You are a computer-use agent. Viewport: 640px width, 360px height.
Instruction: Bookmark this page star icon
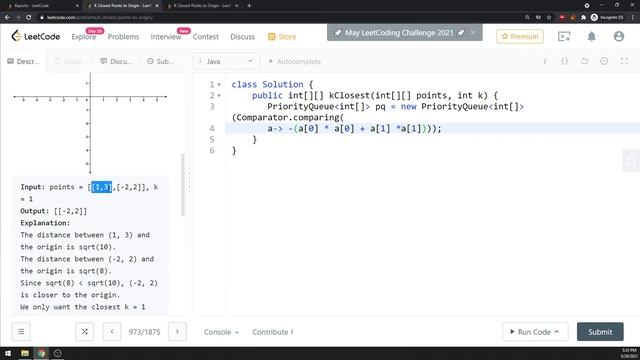549,17
